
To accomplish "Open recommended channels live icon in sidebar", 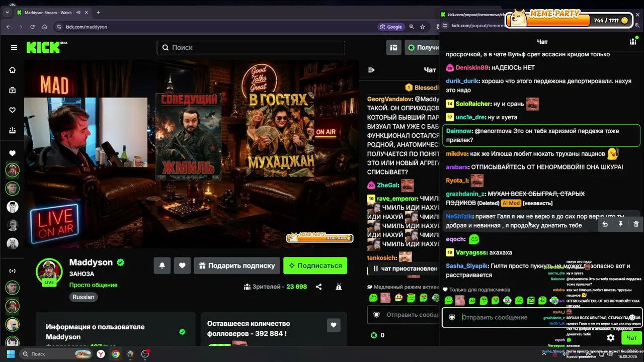I will point(13,271).
